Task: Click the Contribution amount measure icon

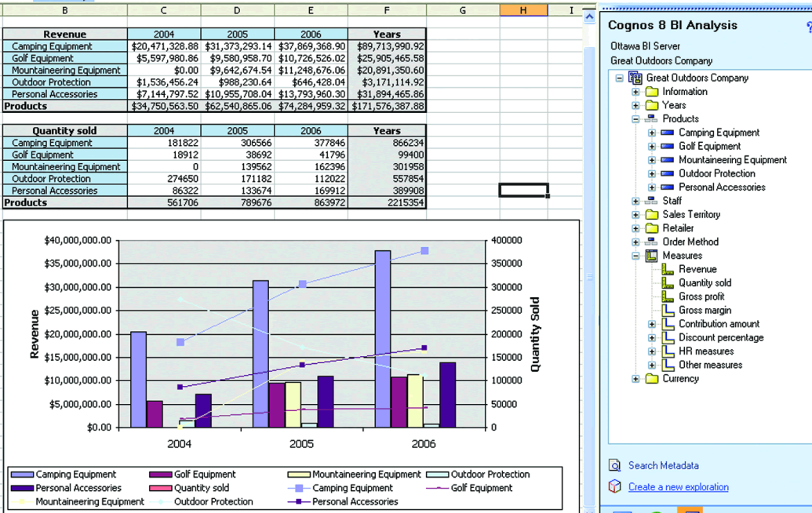Action: 668,324
